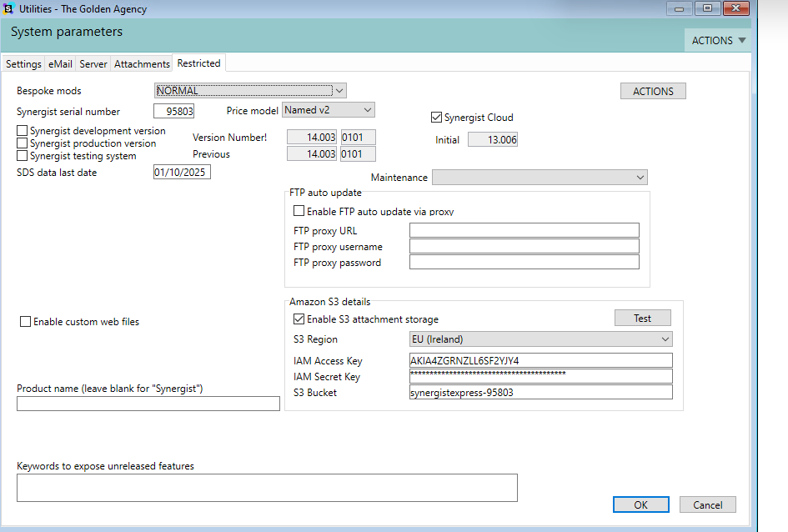788x532 pixels.
Task: Open the eMail tab
Action: 60,64
